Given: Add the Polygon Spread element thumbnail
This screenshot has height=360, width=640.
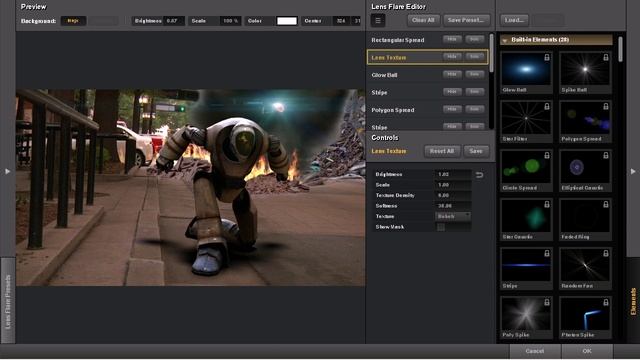Looking at the screenshot, I should pyautogui.click(x=585, y=121).
